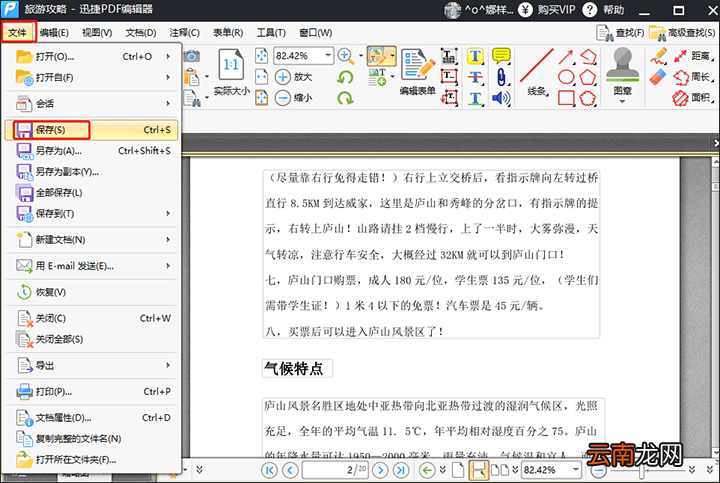The height and width of the screenshot is (483, 720).
Task: Select the cloud shape tool
Action: point(588,98)
